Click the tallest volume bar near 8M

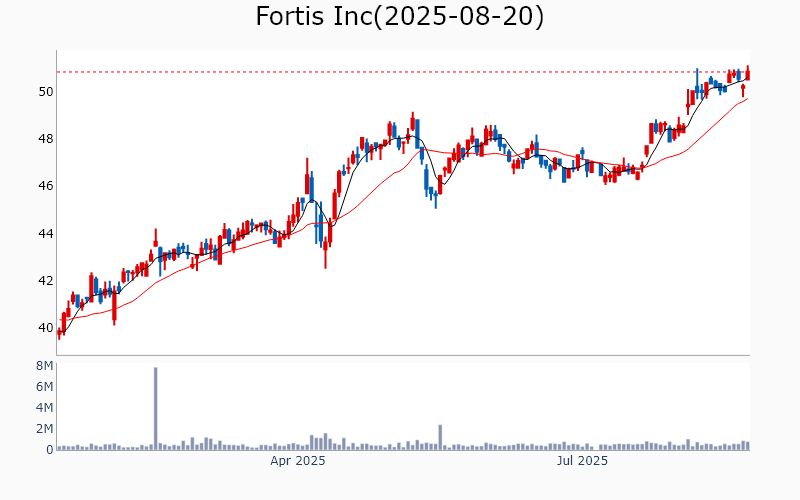point(156,408)
